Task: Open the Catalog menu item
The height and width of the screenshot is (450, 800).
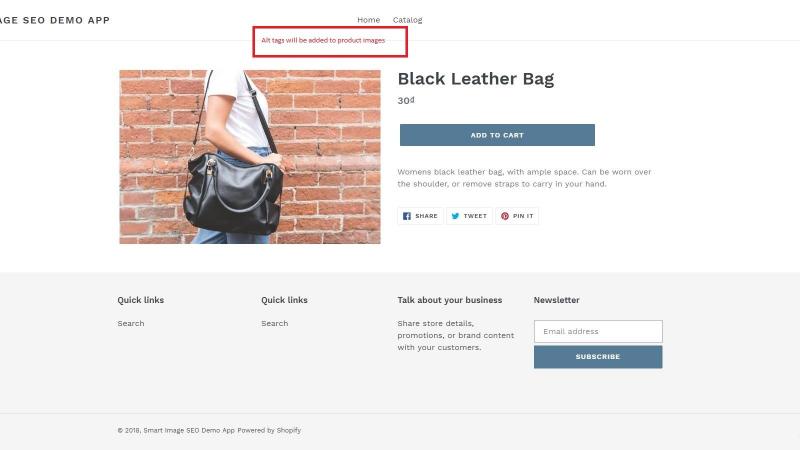Action: [x=407, y=20]
